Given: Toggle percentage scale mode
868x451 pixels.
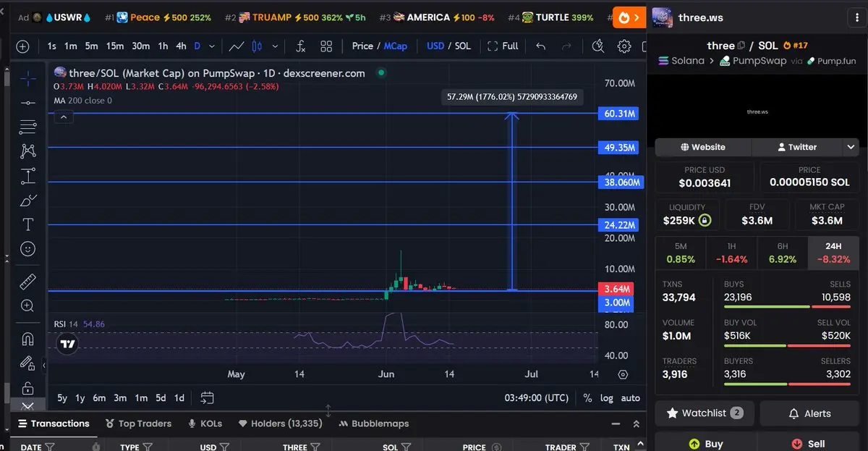Looking at the screenshot, I should tap(587, 398).
